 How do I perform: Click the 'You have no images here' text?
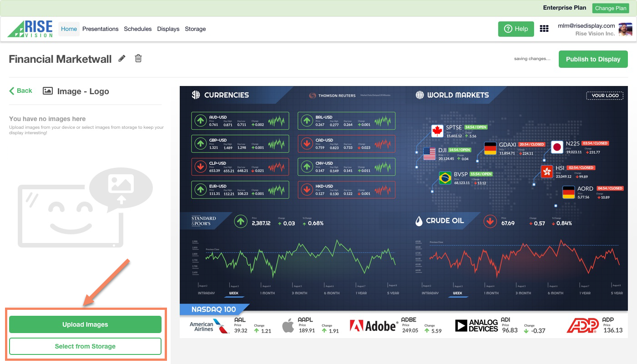pyautogui.click(x=47, y=119)
